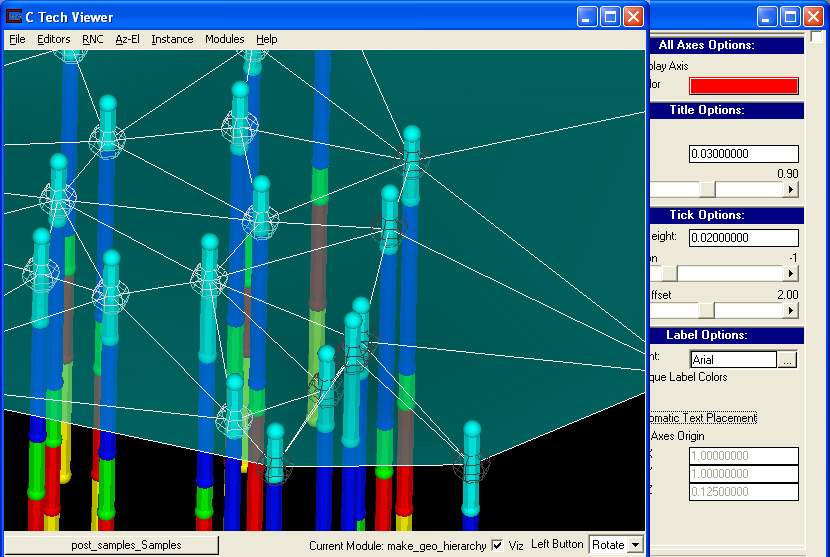Open the Editors menu
830x557 pixels.
(54, 39)
